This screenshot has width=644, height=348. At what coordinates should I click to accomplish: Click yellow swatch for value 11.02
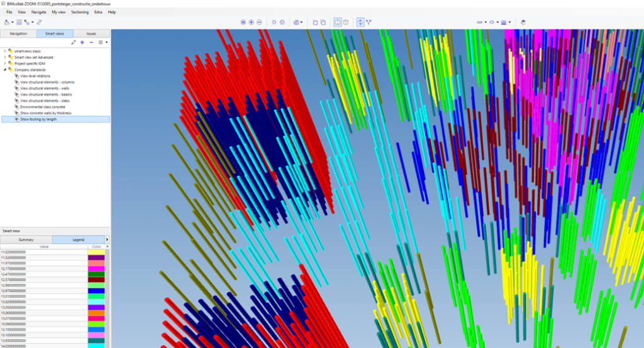click(96, 252)
